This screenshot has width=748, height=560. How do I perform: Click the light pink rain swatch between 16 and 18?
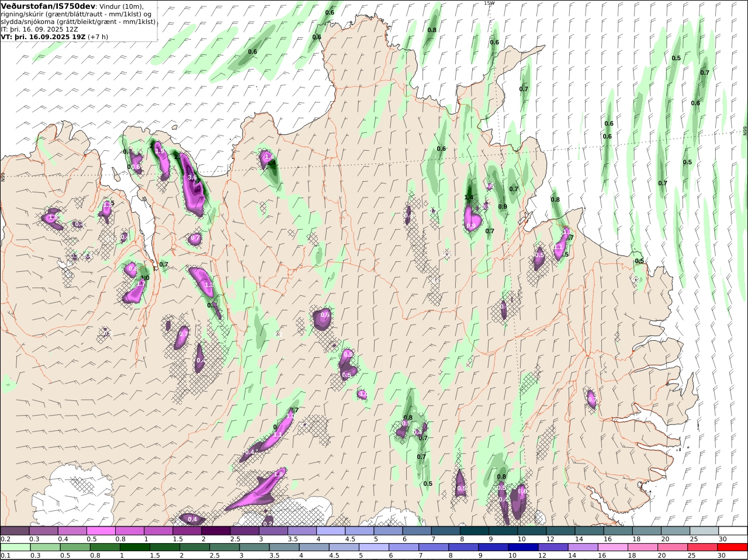tap(612, 547)
